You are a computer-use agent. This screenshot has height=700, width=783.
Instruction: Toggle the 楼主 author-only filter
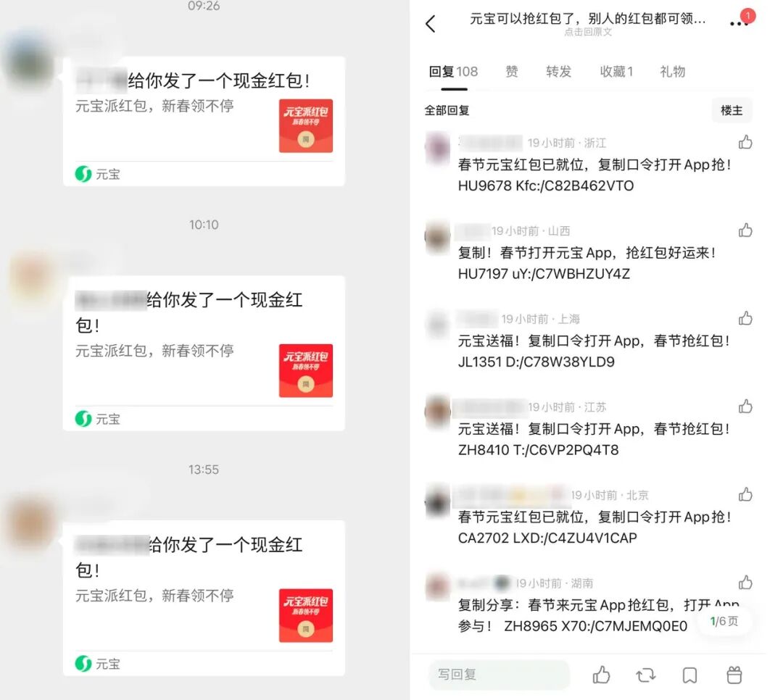(732, 110)
